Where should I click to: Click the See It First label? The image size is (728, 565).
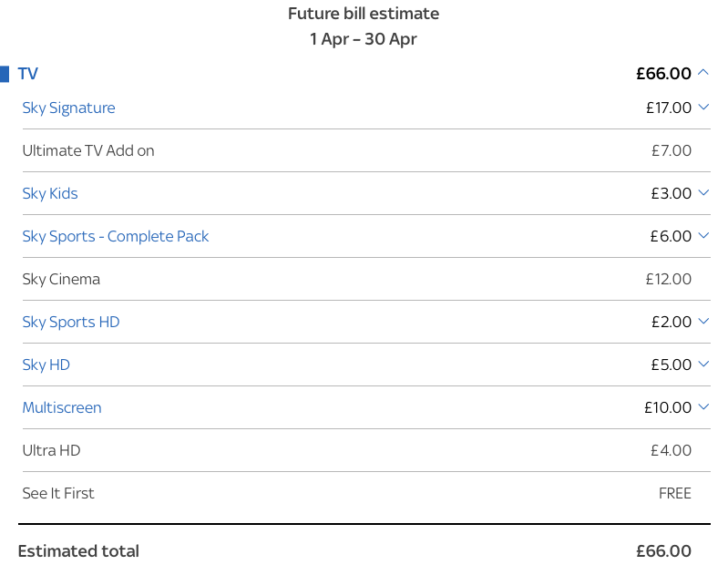pyautogui.click(x=58, y=493)
